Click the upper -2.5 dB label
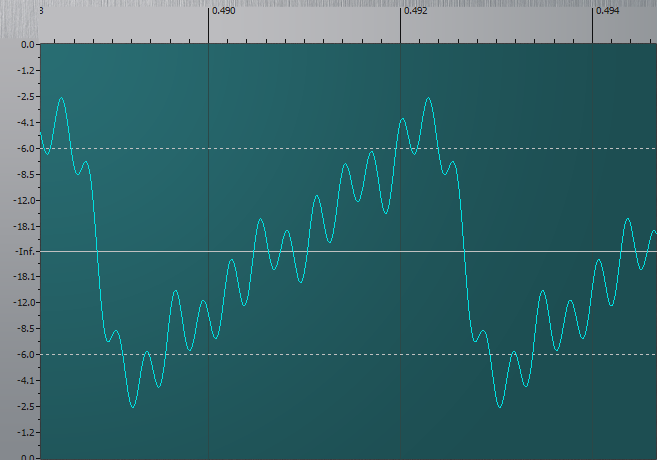Screen dimensions: 657x460 coord(26,97)
